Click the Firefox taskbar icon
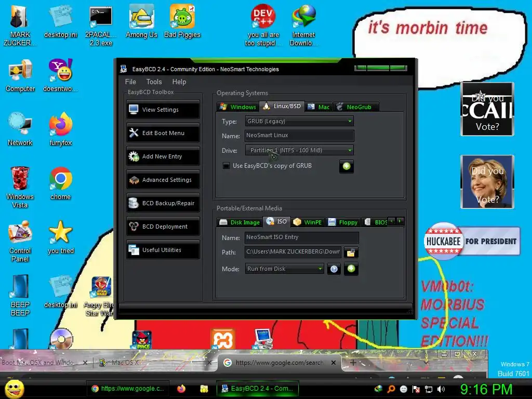Image resolution: width=532 pixels, height=399 pixels. [x=181, y=389]
